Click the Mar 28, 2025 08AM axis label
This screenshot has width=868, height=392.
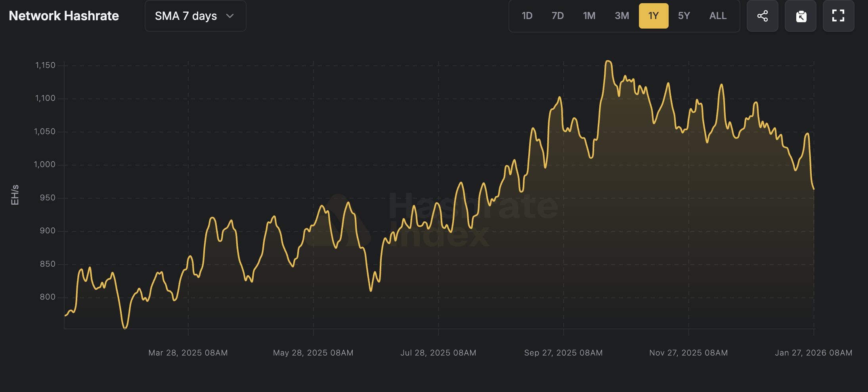point(188,353)
